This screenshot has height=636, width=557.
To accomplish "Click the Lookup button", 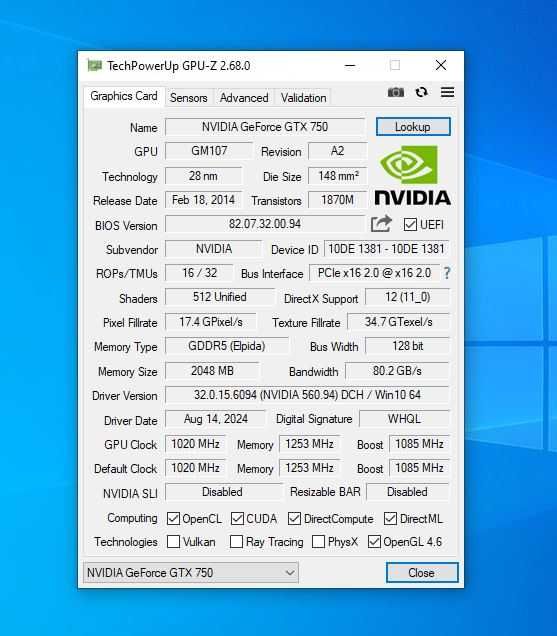I will 413,127.
